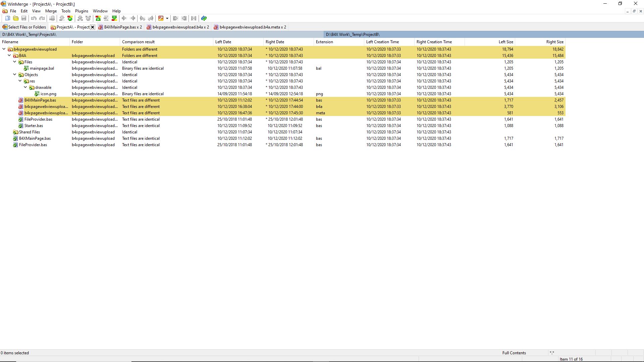
Task: Switch to B4XMainPage.bas x 2 tab
Action: click(x=122, y=27)
